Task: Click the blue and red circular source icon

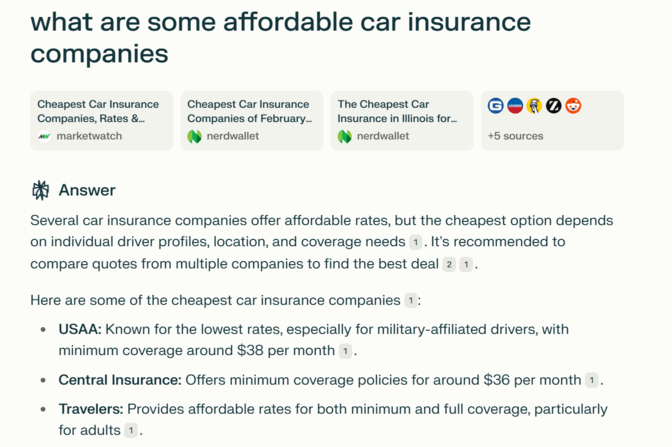Action: click(x=515, y=105)
